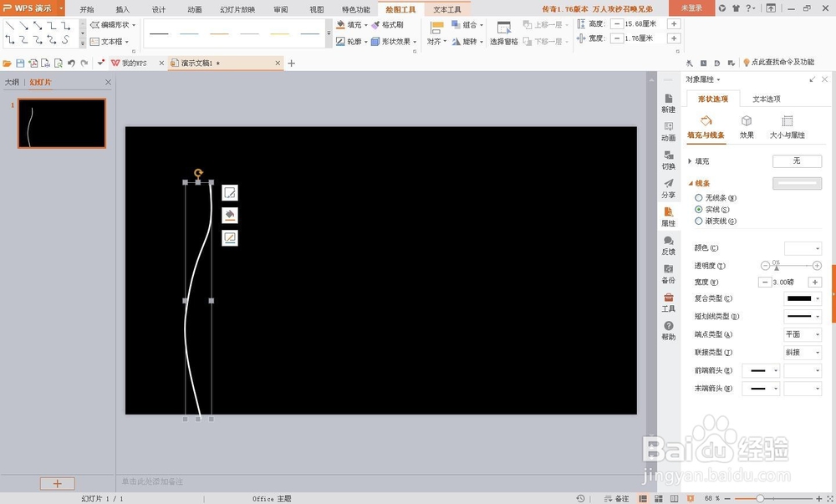Select the curve (S-shaped) line tool

click(65, 40)
